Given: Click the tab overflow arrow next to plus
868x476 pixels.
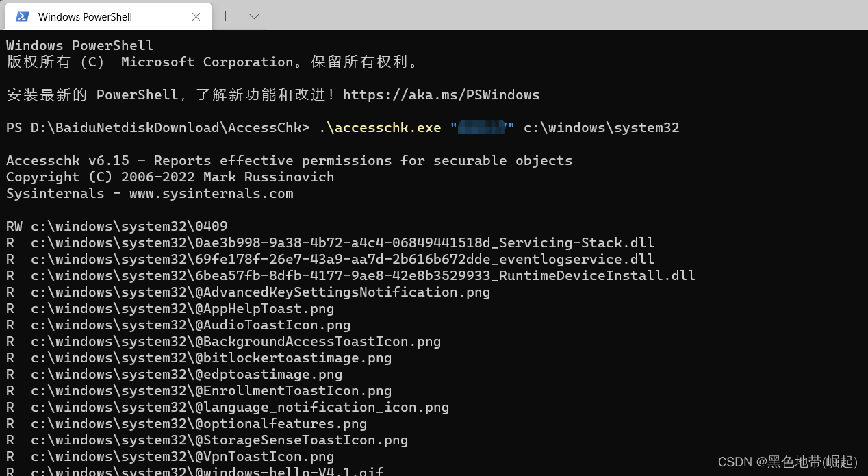Looking at the screenshot, I should coord(254,16).
